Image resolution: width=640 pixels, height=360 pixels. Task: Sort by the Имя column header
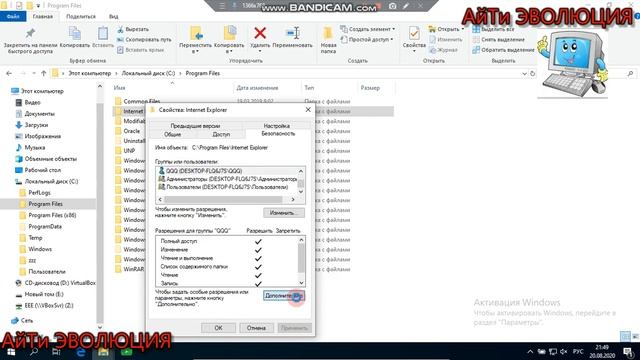120,88
